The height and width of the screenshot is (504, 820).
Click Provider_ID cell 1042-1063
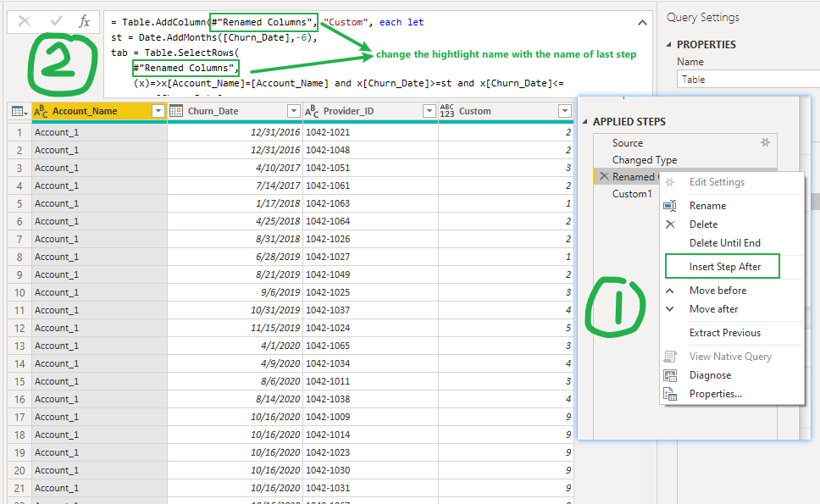click(370, 203)
